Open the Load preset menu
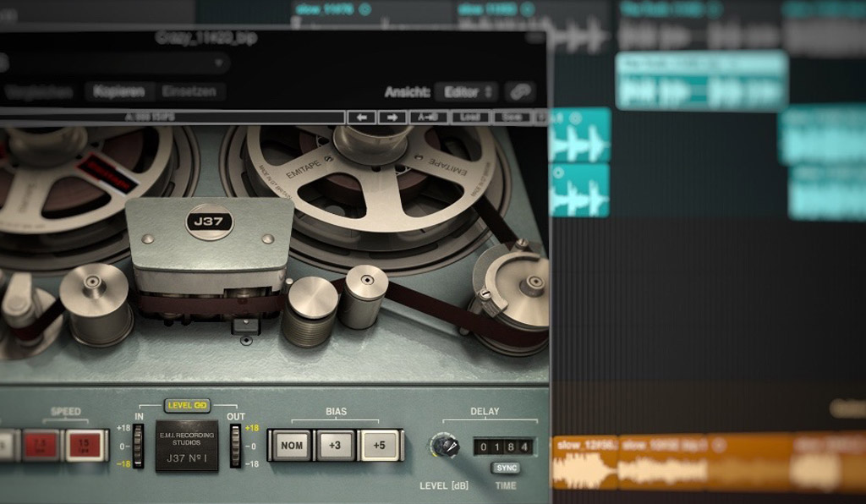The height and width of the screenshot is (504, 866). coord(470,117)
